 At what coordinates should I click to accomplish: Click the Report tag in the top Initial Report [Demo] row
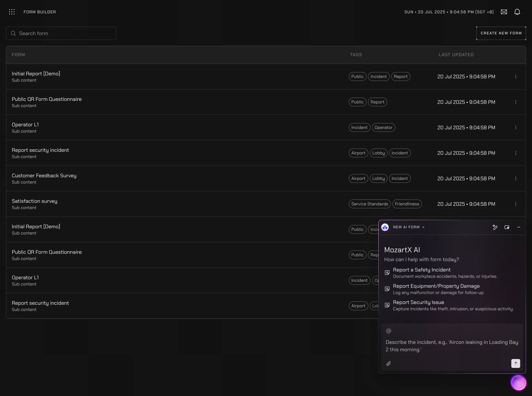tap(401, 76)
